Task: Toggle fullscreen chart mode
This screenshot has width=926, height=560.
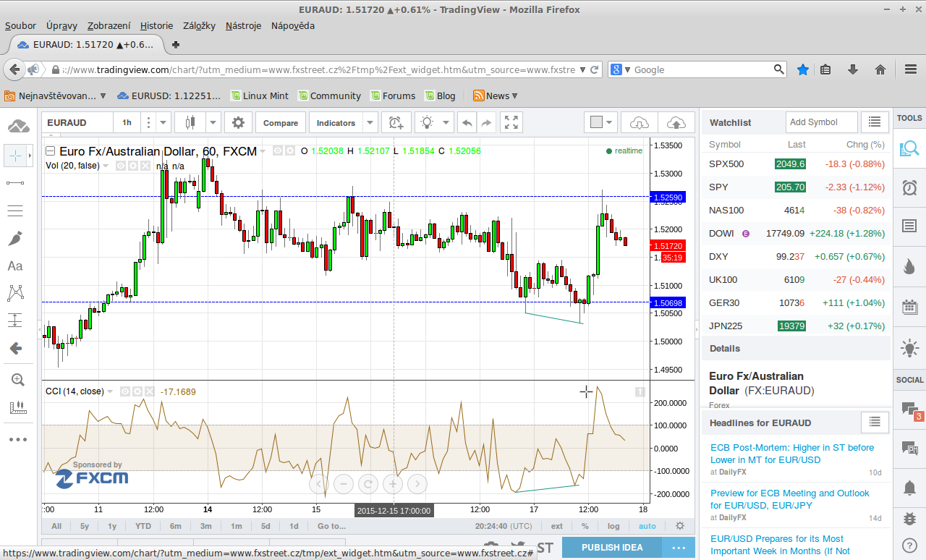Action: [x=511, y=122]
